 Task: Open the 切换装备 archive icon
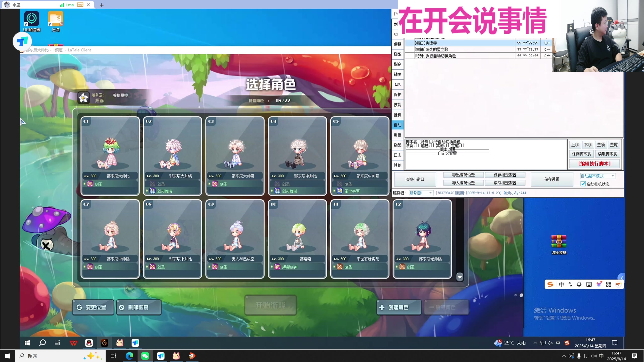pos(559,245)
